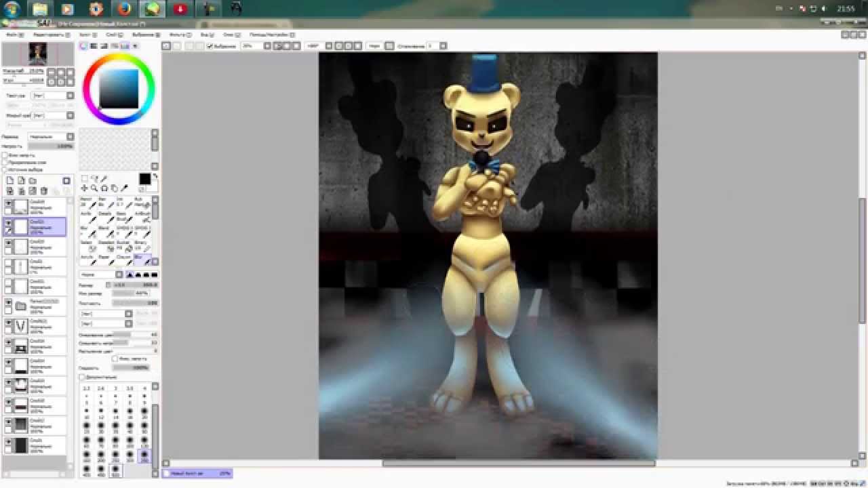The width and height of the screenshot is (868, 488).
Task: Choose the softest brush edge shape
Action: pos(130,274)
